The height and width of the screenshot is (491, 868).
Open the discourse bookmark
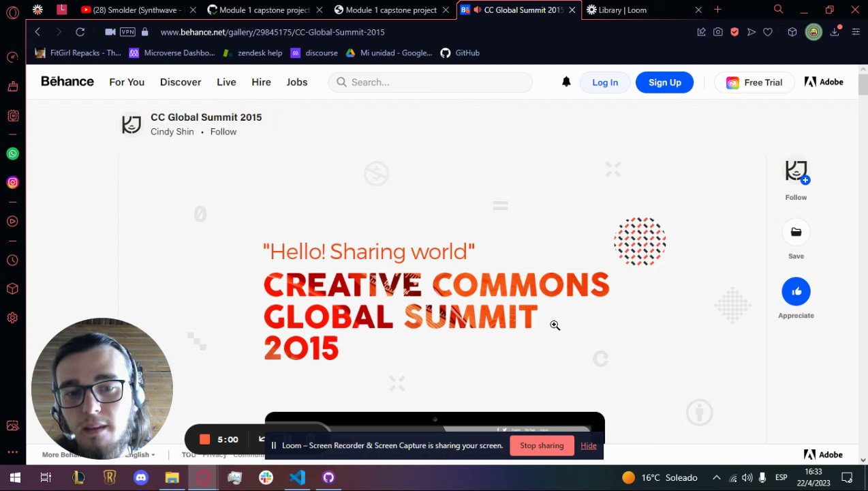[314, 53]
